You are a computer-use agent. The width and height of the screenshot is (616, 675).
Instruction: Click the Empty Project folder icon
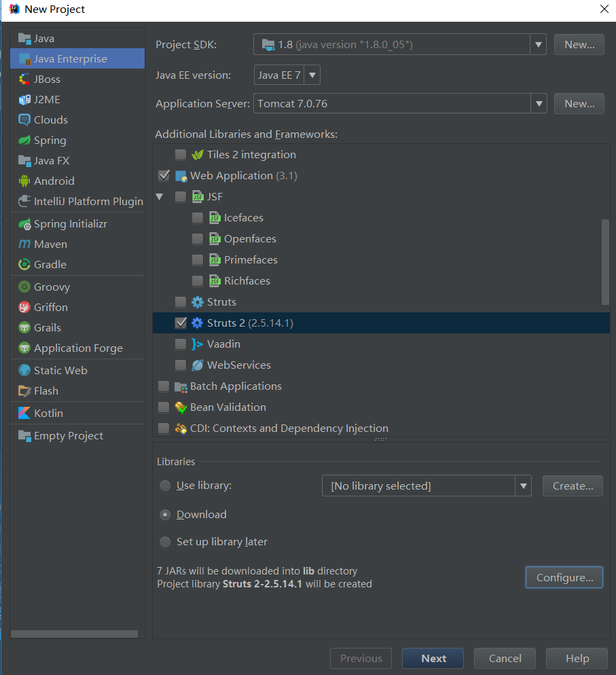pos(24,436)
